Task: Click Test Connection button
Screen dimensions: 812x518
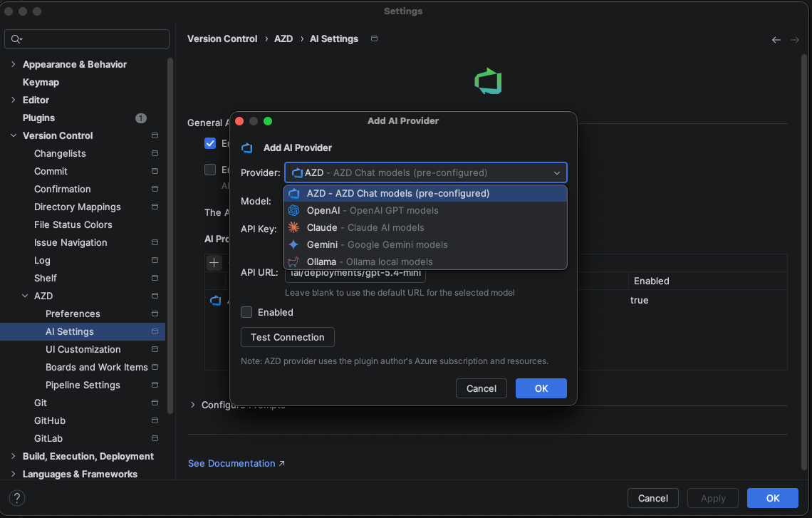Action: coord(288,337)
